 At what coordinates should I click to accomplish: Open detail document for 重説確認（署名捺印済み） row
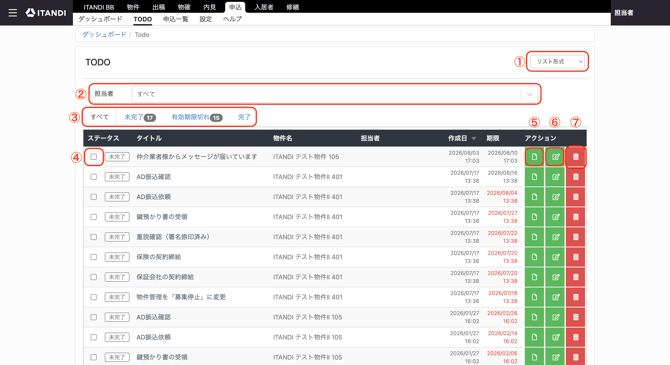coord(534,237)
